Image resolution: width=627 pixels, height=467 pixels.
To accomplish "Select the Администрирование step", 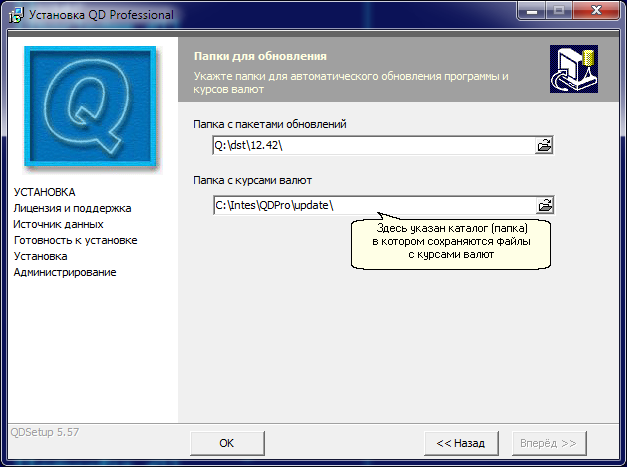I will [x=65, y=272].
